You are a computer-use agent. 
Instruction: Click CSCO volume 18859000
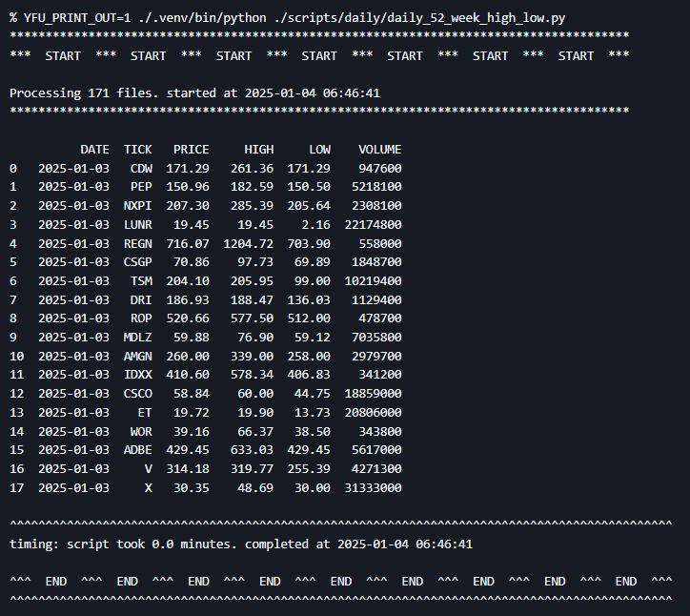pyautogui.click(x=373, y=394)
